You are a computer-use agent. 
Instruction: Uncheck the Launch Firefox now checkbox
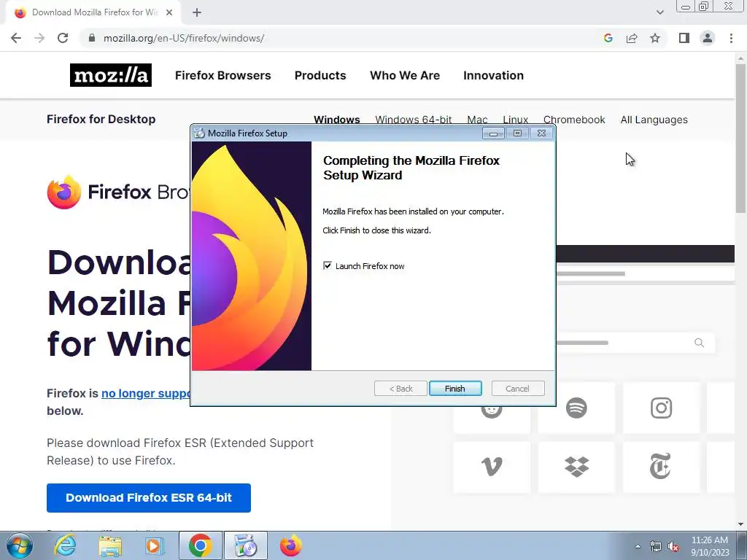(x=328, y=265)
